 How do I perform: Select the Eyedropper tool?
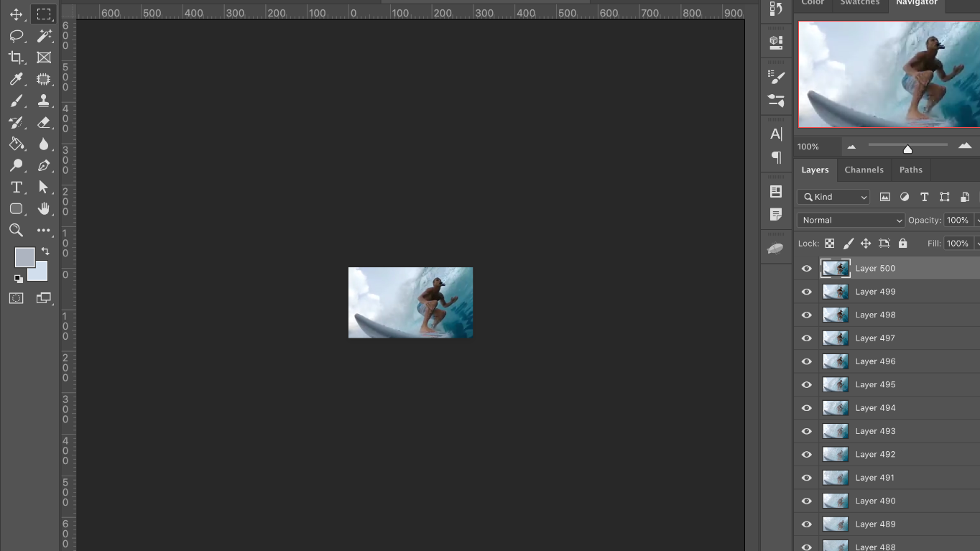(16, 79)
